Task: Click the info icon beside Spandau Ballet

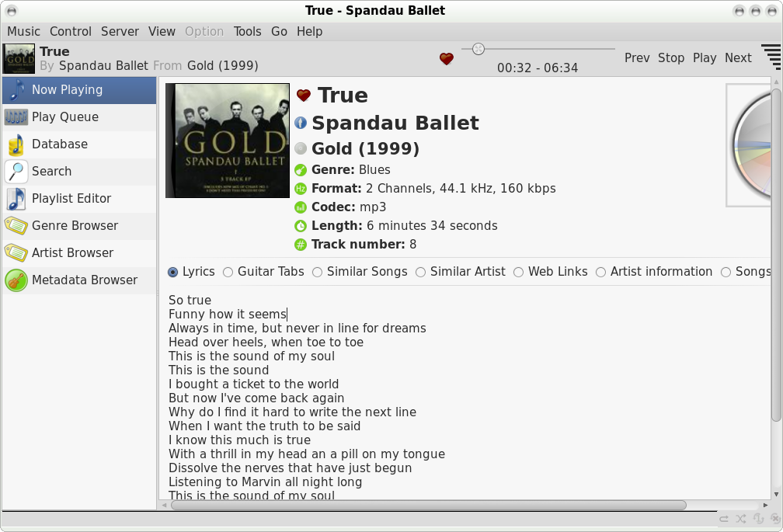Action: (301, 123)
